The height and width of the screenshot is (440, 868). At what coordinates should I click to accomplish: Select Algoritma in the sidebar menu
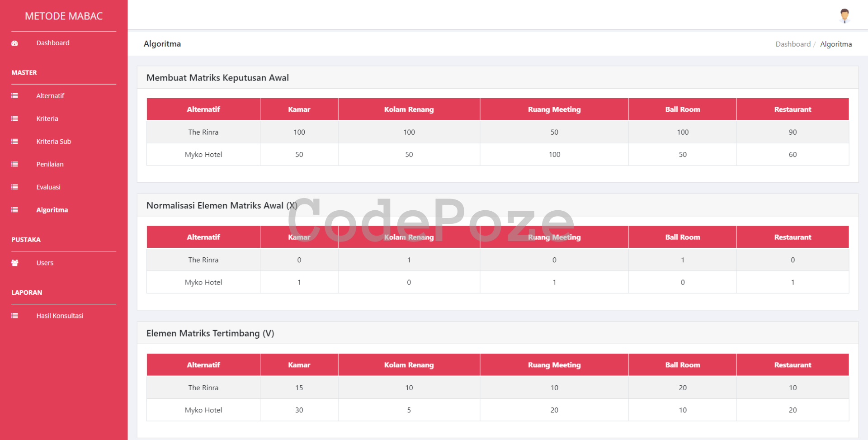[52, 210]
